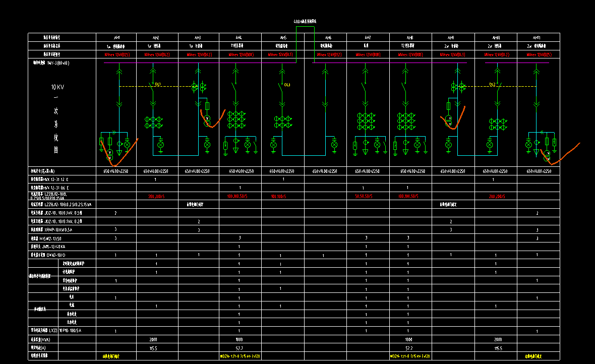Select the AH10 cabinet header cell
The image size is (595, 364).
[x=496, y=38]
